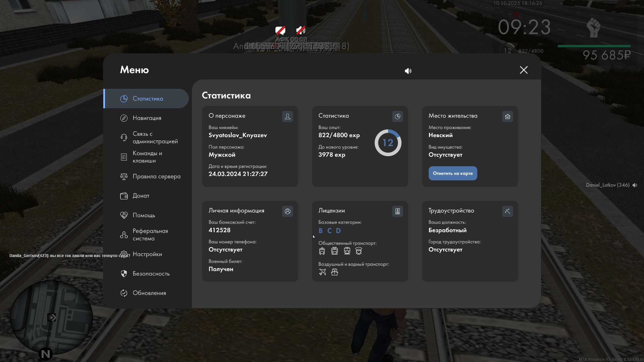Click the house icon in Место жительства card
644x362 pixels.
click(507, 116)
